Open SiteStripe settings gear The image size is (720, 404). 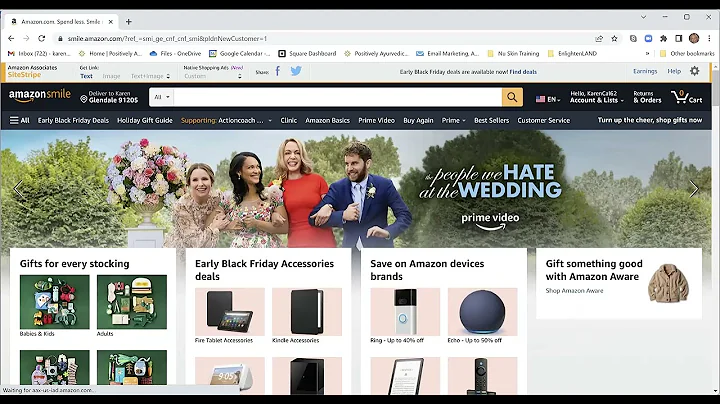coord(695,71)
